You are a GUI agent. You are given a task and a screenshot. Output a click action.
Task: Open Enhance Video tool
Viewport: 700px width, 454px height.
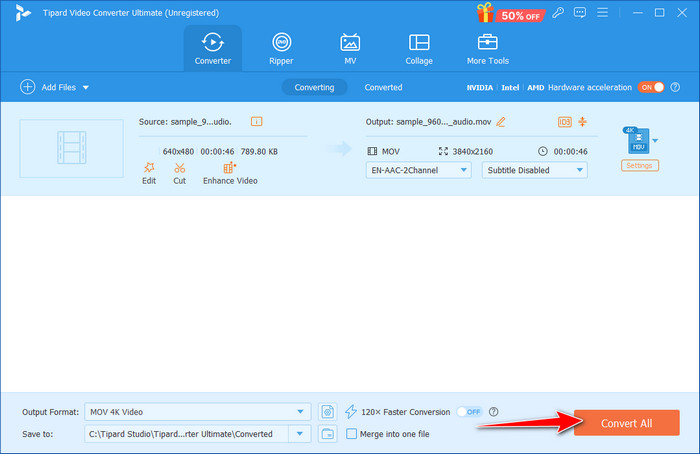pos(230,173)
